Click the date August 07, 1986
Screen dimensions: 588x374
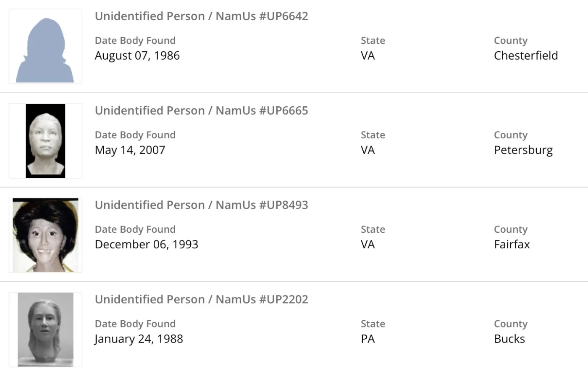click(x=137, y=55)
